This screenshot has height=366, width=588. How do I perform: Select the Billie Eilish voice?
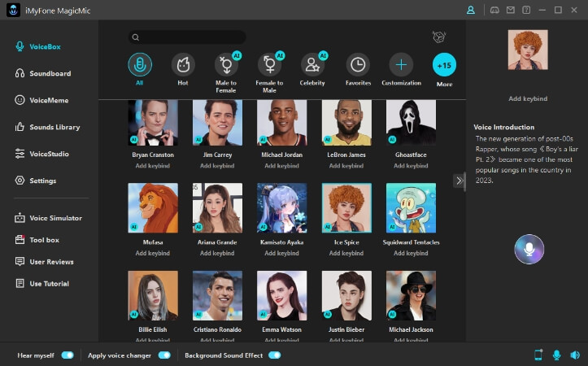point(153,295)
